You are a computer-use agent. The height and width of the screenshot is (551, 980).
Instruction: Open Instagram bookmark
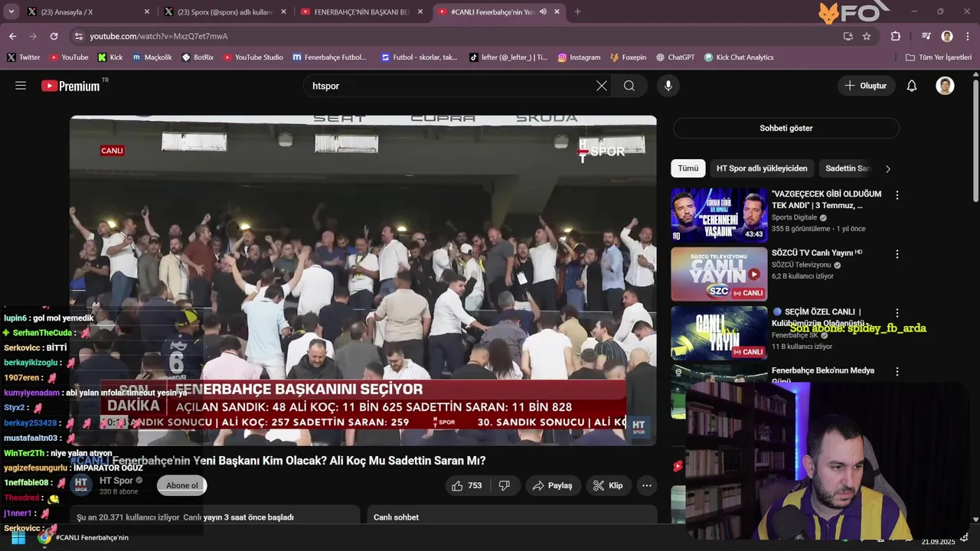point(579,57)
